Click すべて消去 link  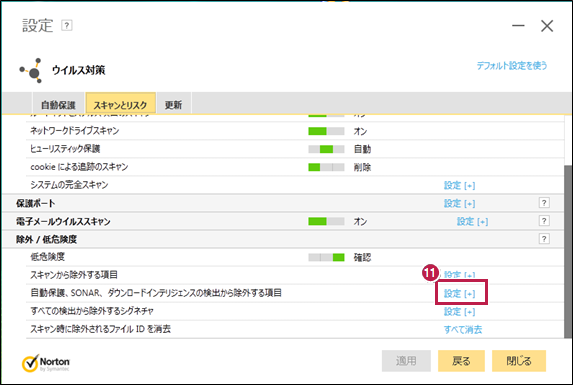(x=463, y=329)
